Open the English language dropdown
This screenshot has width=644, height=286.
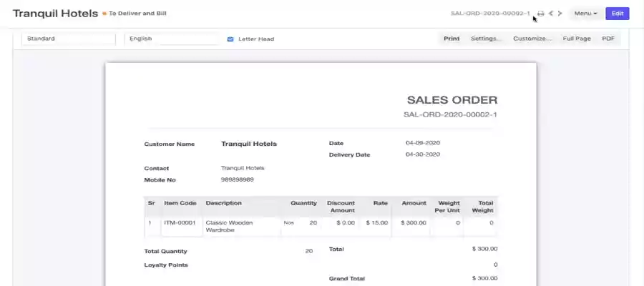click(171, 39)
